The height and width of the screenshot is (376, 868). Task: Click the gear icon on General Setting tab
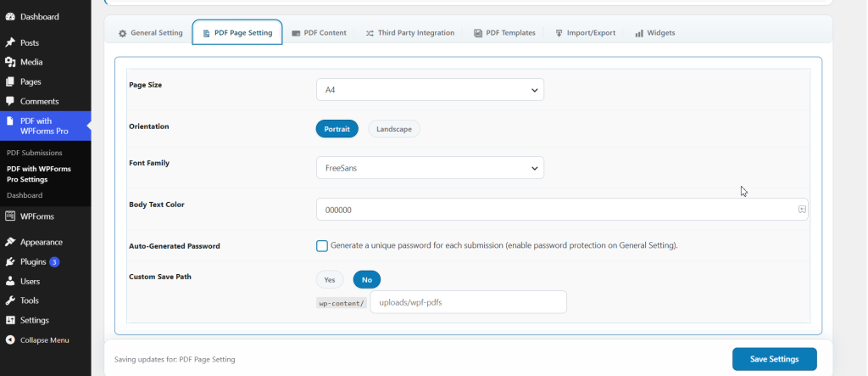122,33
